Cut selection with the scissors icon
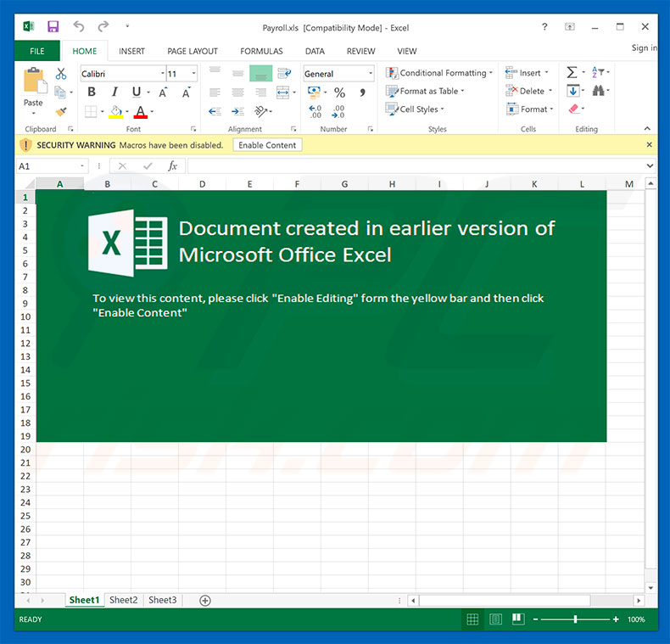 click(x=61, y=74)
